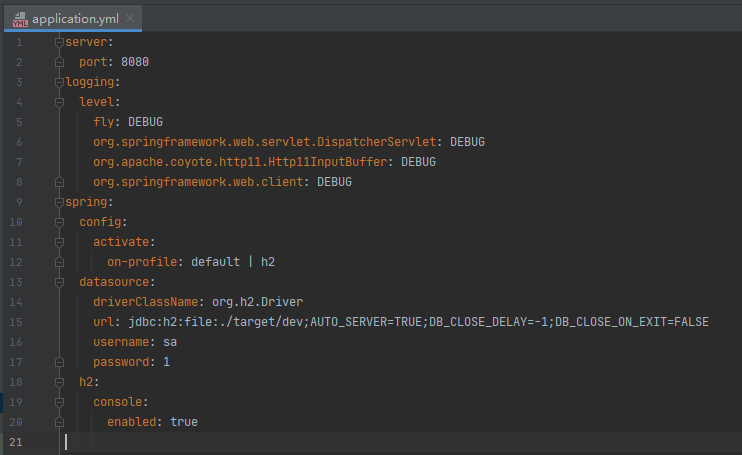
Task: Collapse the server block fold marker
Action: click(x=60, y=42)
